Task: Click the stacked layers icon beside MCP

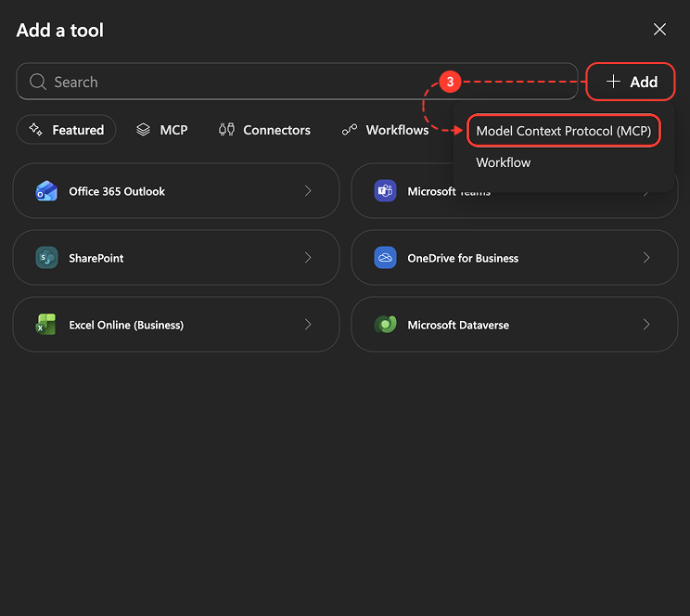Action: [143, 130]
